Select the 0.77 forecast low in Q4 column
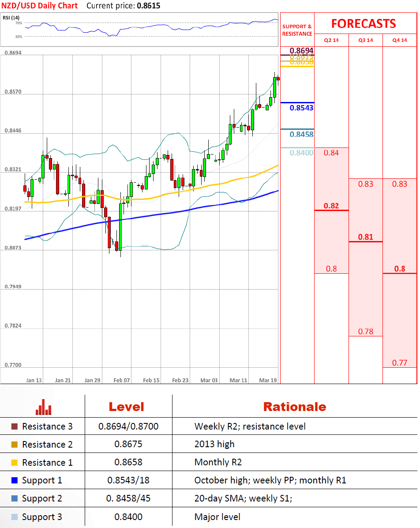 (400, 363)
